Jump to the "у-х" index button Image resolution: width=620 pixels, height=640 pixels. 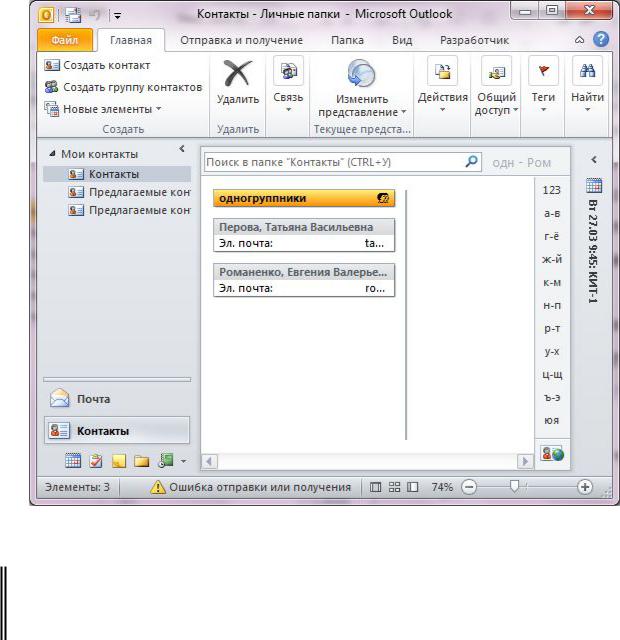click(x=552, y=351)
